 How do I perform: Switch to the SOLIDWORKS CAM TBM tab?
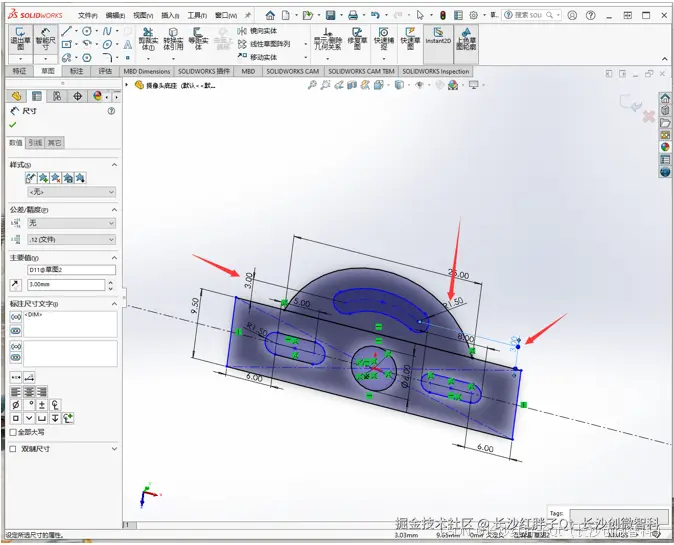(x=361, y=71)
